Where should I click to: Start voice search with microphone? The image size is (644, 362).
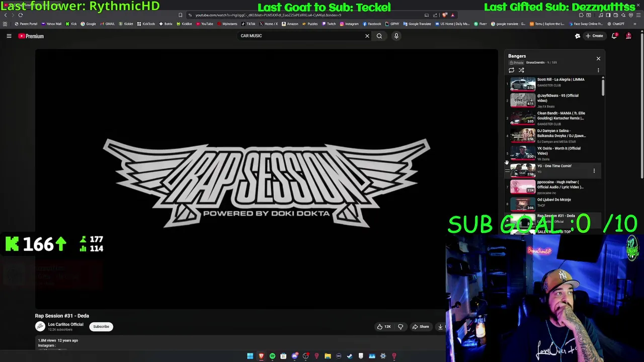pos(396,36)
